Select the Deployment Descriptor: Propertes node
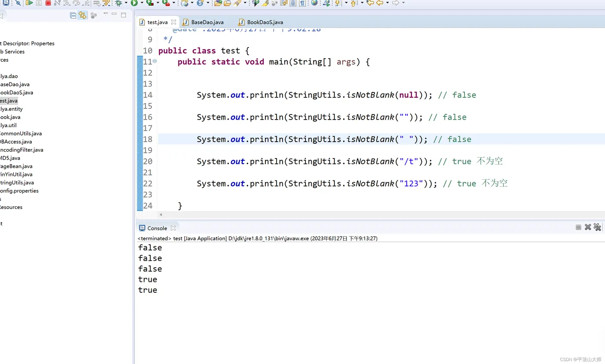The width and height of the screenshot is (605, 364). pos(27,43)
